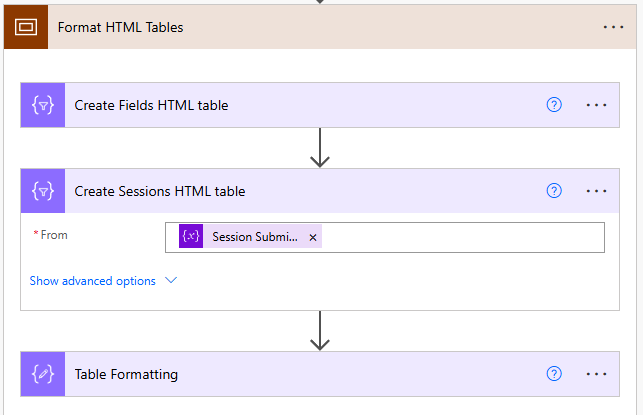This screenshot has height=415, width=643.
Task: Collapse the Format HTML Tables scope title
Action: click(300, 27)
